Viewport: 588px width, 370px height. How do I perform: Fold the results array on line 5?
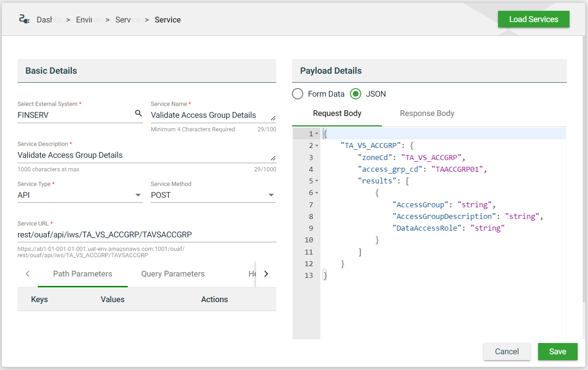click(x=317, y=181)
